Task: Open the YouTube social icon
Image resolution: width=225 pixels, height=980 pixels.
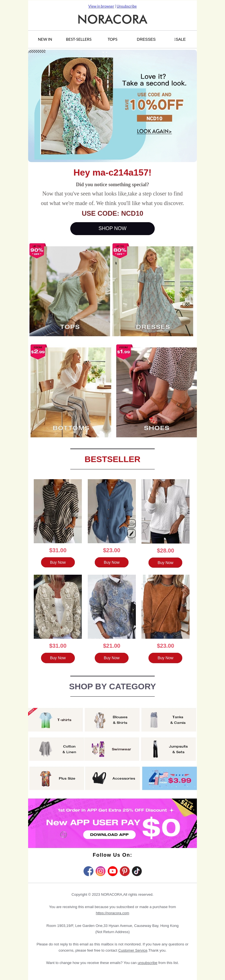Action: coord(113,871)
